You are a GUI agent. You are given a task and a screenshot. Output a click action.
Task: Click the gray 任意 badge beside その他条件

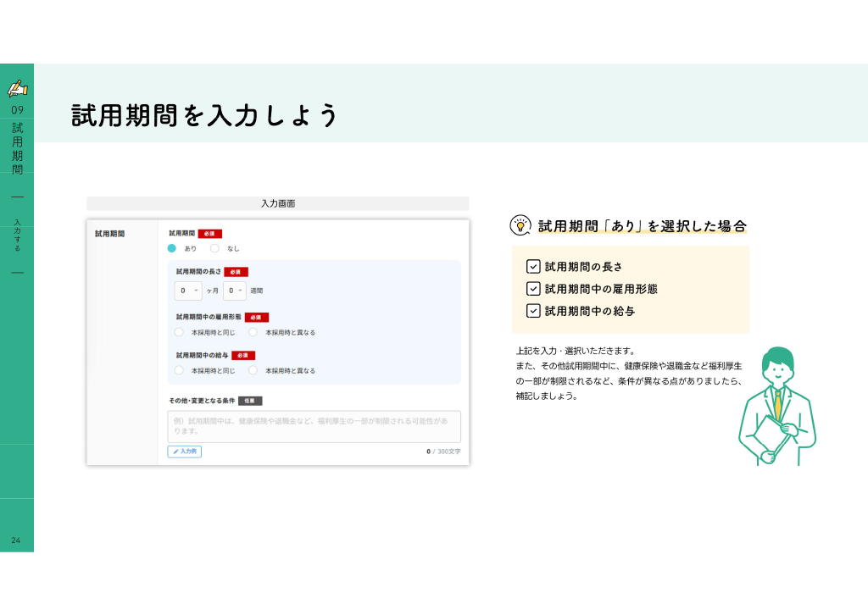tap(250, 401)
